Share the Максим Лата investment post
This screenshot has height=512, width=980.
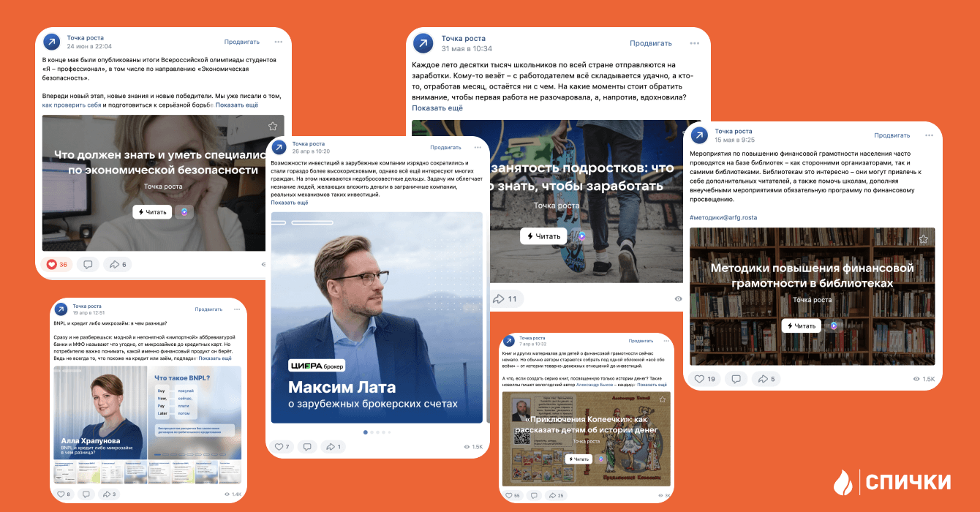333,446
